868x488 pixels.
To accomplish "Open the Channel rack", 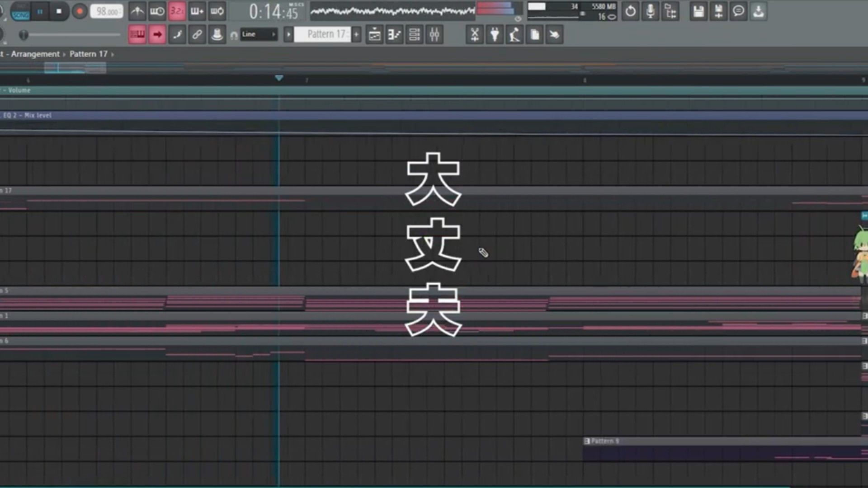I will pos(414,34).
